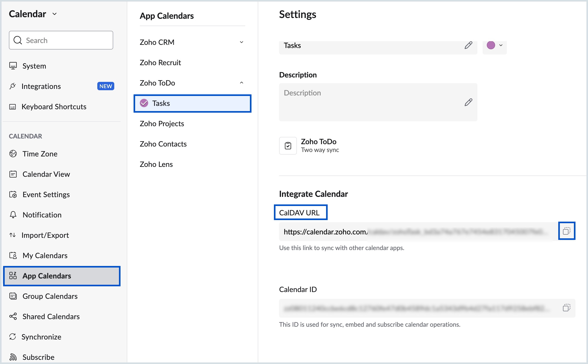Open Group Calendars settings

pos(50,296)
